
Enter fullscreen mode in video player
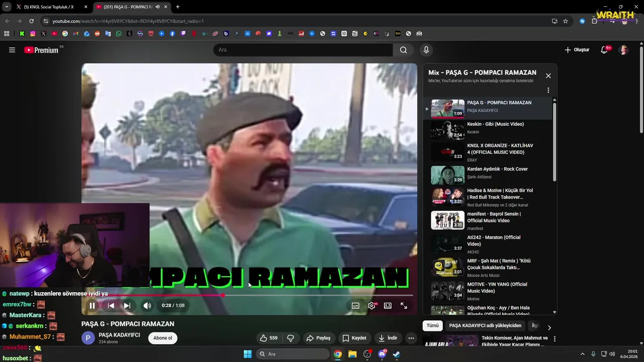click(404, 305)
